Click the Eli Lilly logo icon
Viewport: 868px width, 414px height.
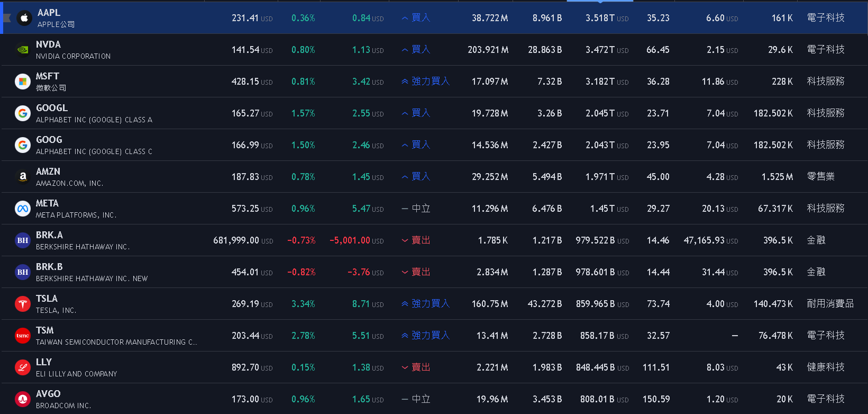(x=23, y=367)
